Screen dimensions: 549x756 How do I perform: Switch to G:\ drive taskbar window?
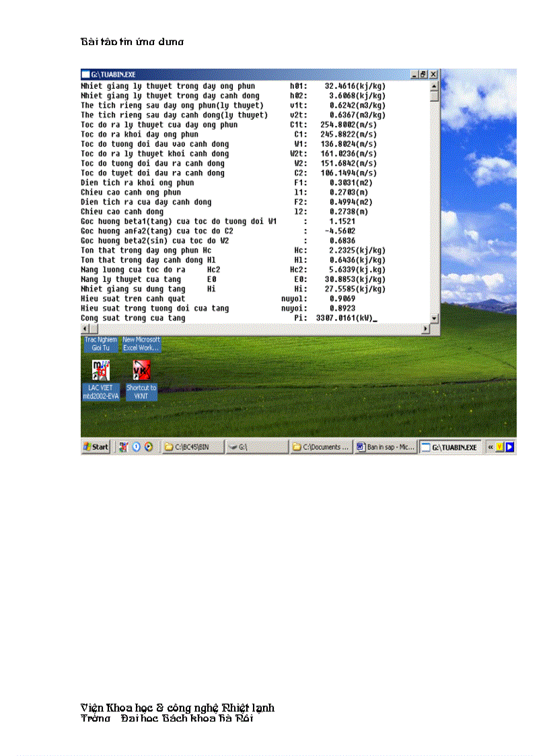(x=256, y=447)
